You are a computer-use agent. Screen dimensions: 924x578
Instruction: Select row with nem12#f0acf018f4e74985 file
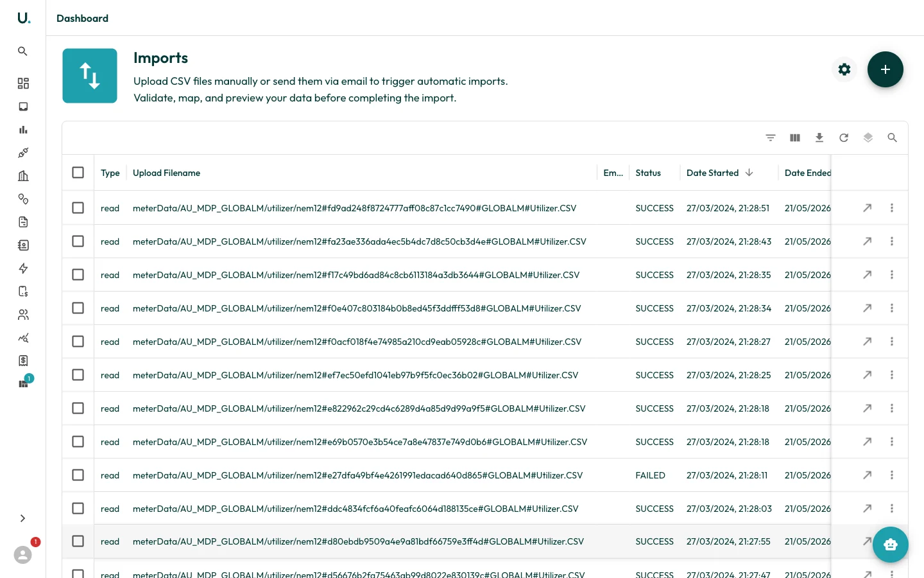coord(78,342)
